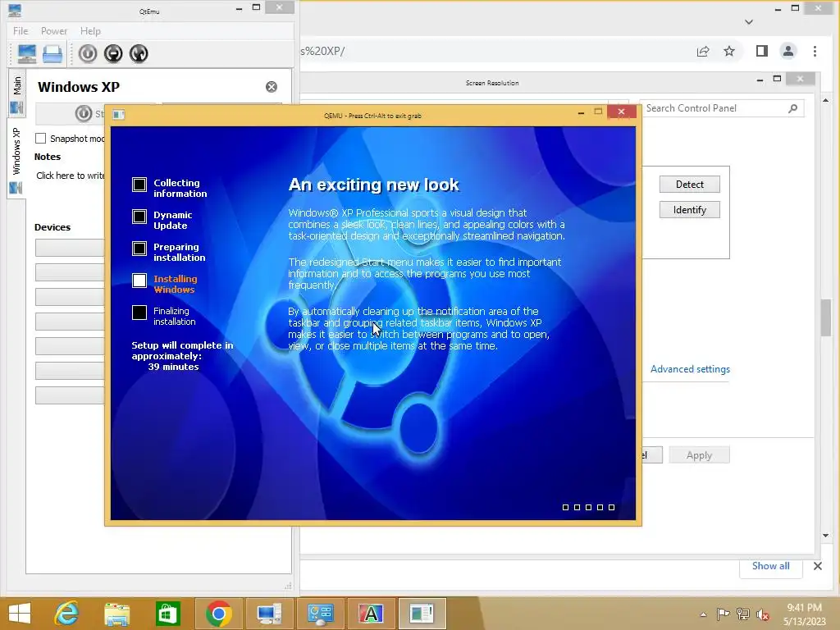
Task: Open the Windows Store taskbar icon
Action: 167,614
